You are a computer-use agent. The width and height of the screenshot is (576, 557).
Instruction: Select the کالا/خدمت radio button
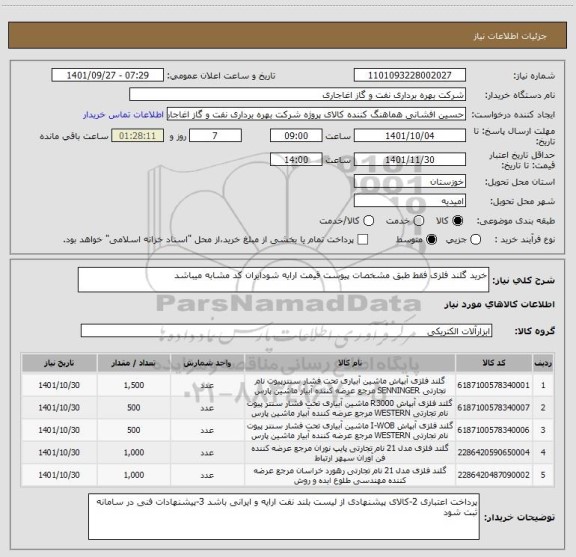pyautogui.click(x=368, y=221)
